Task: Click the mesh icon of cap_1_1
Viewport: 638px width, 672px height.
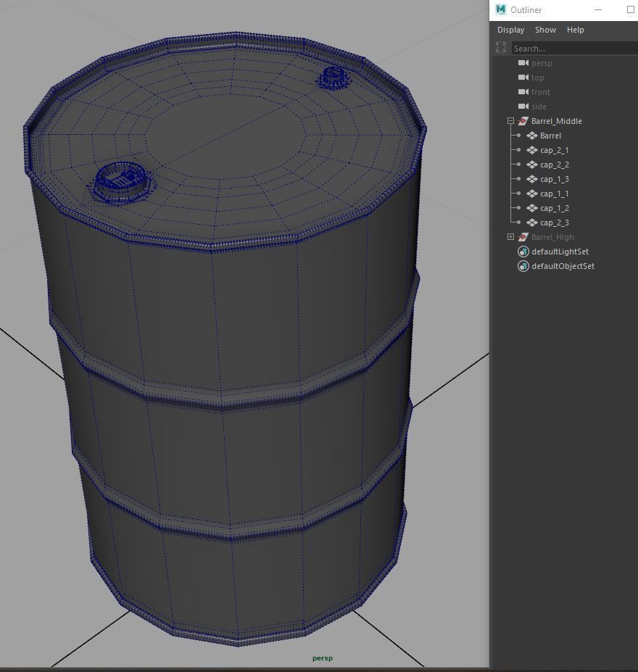Action: (x=531, y=194)
